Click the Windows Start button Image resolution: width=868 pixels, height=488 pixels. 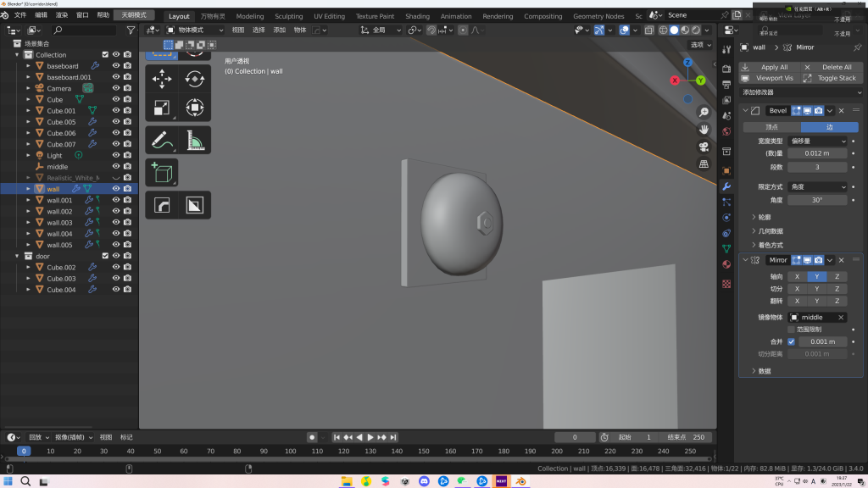pos(8,481)
